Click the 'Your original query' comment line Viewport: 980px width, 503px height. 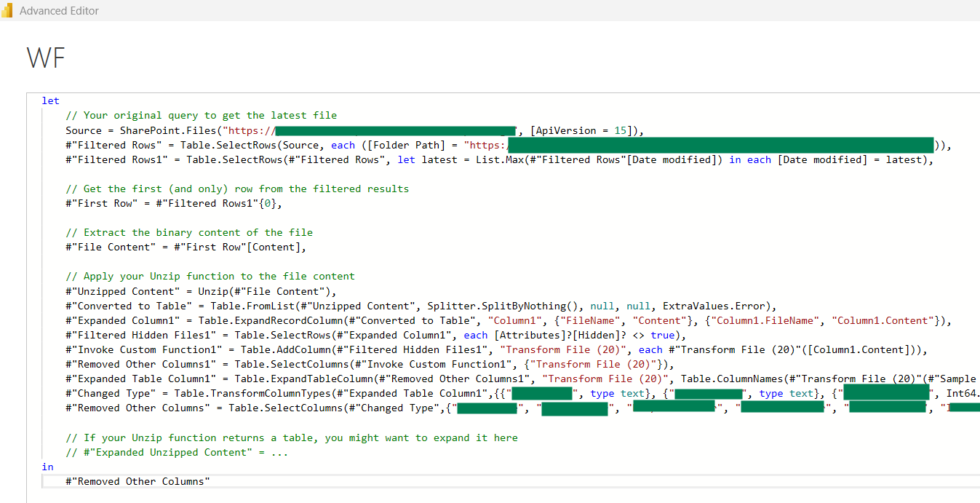pyautogui.click(x=201, y=116)
